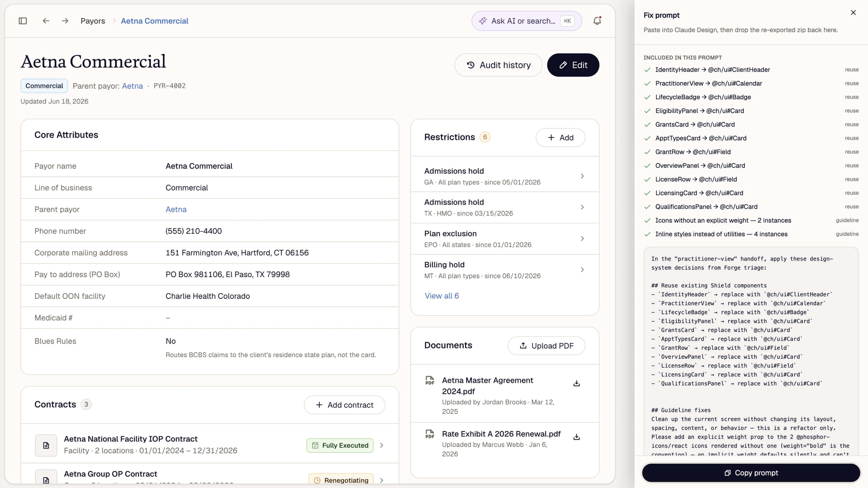The height and width of the screenshot is (488, 868).
Task: Download Aetna Master Agreement 2024.pdf
Action: (x=576, y=383)
